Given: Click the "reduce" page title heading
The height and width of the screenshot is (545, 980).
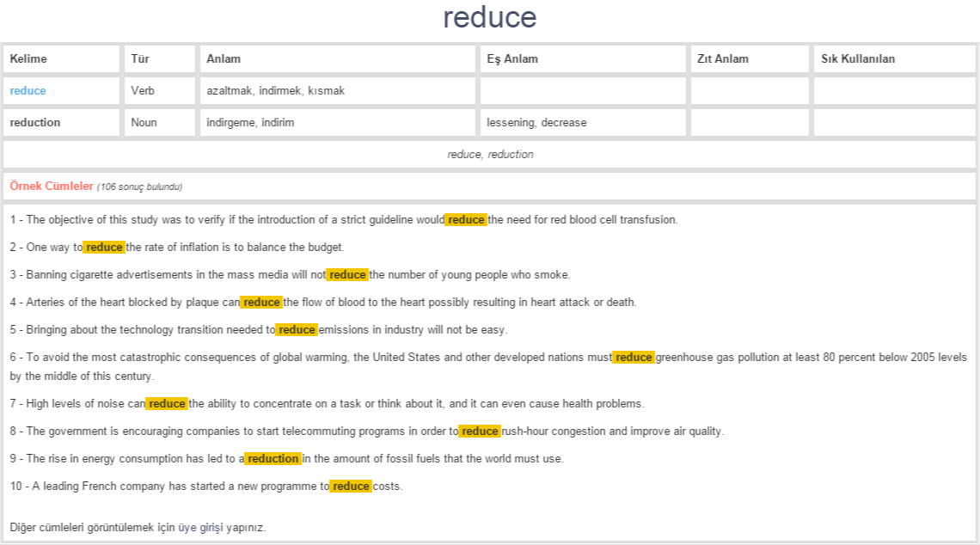Looking at the screenshot, I should click(489, 18).
